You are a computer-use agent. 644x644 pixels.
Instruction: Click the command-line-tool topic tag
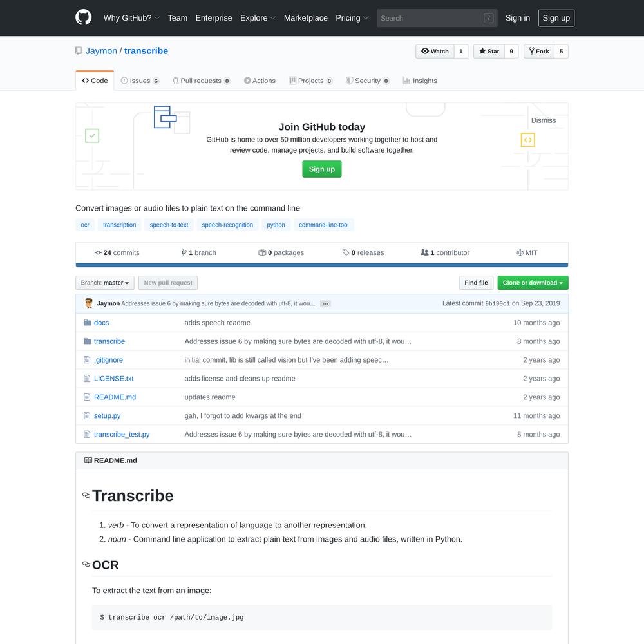click(x=324, y=225)
